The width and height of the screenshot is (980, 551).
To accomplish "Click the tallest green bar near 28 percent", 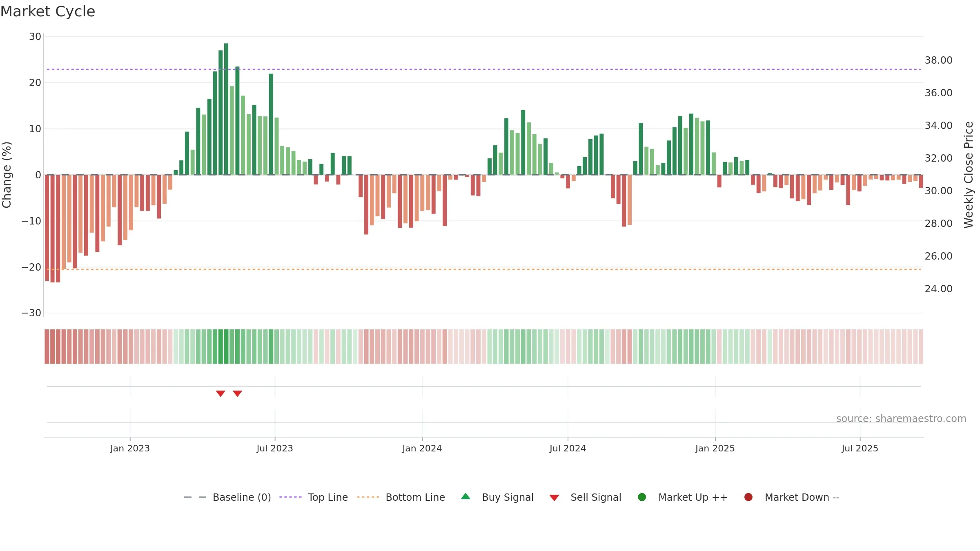I will click(x=226, y=109).
